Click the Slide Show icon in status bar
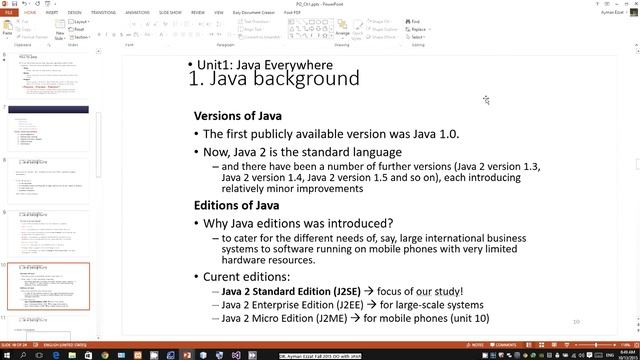Viewport: 640px width, 360px height. click(567, 345)
